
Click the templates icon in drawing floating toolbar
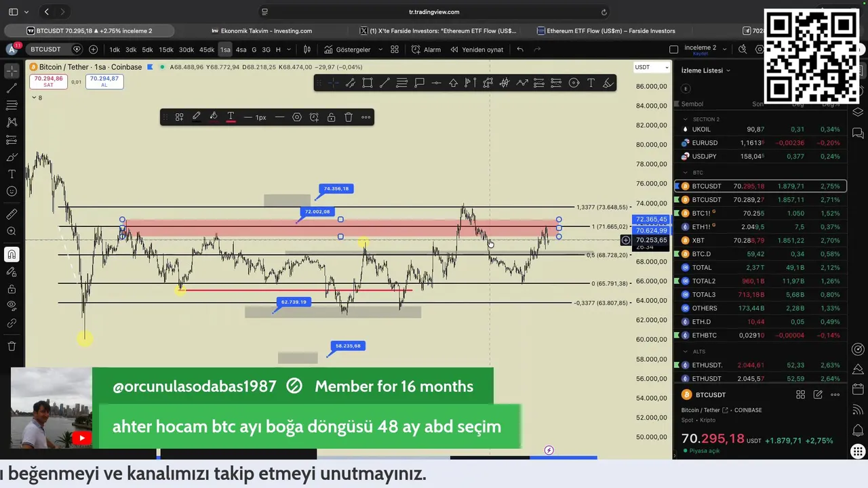tap(179, 117)
